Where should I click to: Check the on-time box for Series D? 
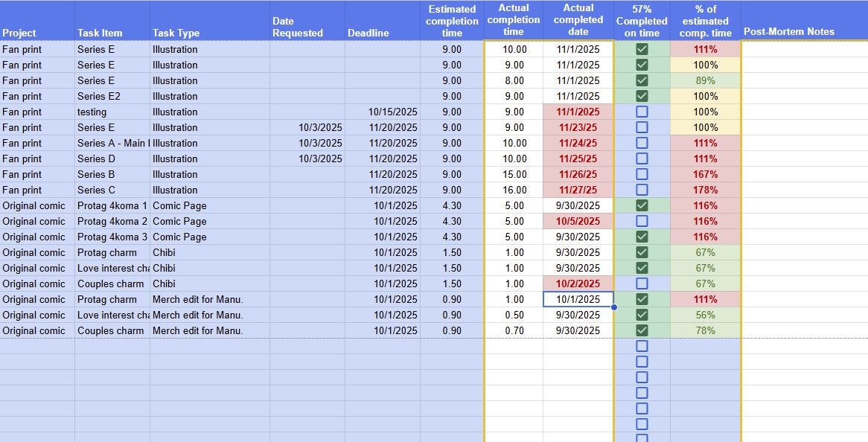tap(642, 158)
